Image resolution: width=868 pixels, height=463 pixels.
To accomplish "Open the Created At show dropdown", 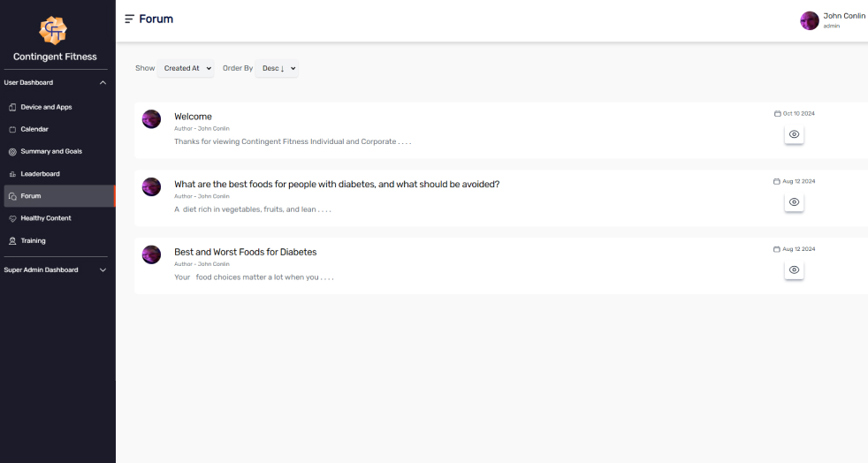I will pos(186,68).
